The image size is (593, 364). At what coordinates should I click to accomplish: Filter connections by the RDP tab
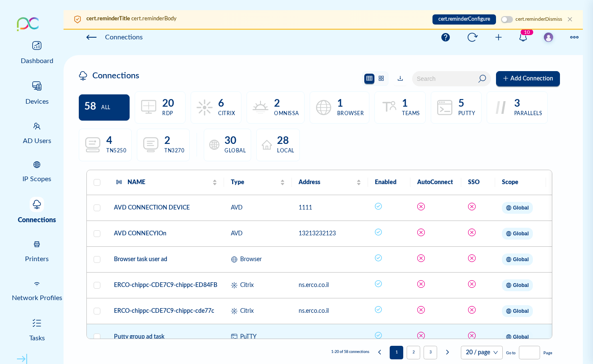coord(160,108)
